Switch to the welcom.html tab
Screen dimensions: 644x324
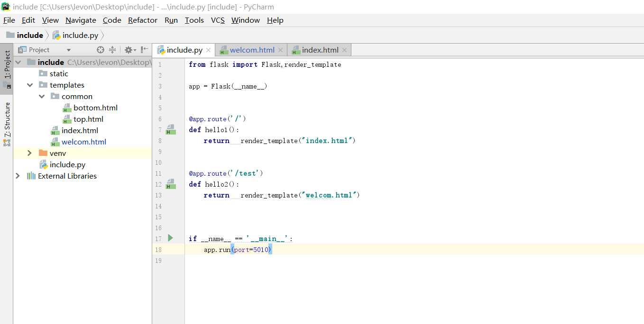(x=252, y=50)
